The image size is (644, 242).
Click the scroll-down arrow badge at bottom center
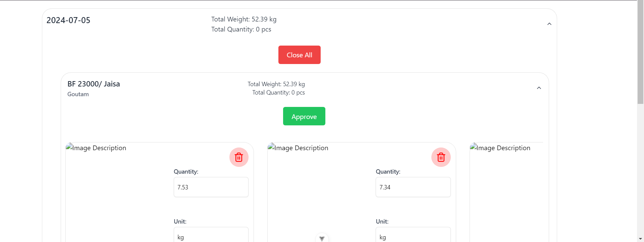click(x=322, y=238)
